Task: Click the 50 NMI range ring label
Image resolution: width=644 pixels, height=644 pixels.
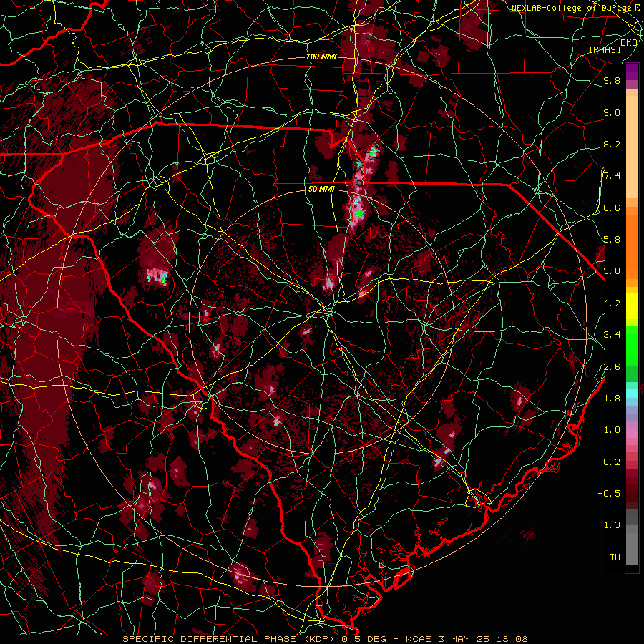Action: (321, 190)
